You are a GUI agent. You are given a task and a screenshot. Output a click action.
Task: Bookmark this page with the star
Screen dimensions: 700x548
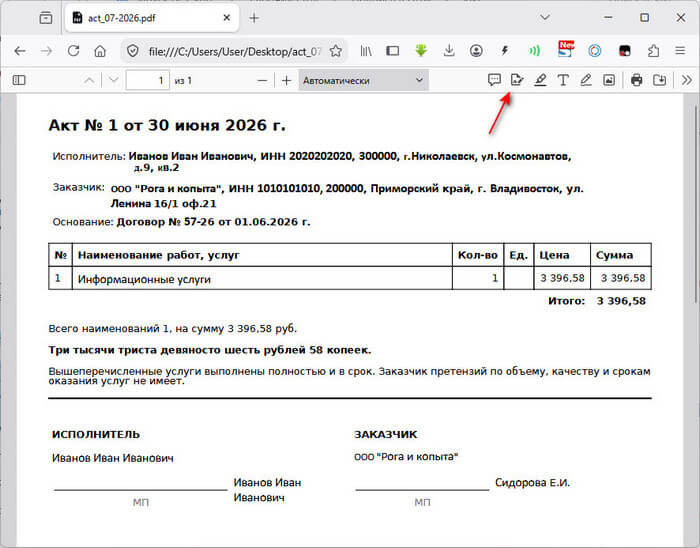coord(336,51)
